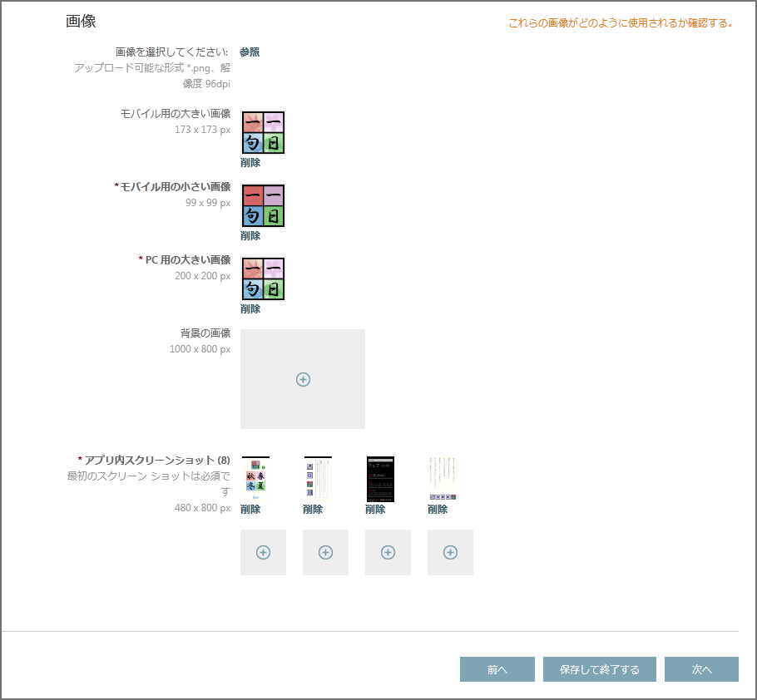Select the mobile small 99 x 99 thumbnail
This screenshot has height=700, width=757.
coord(263,206)
